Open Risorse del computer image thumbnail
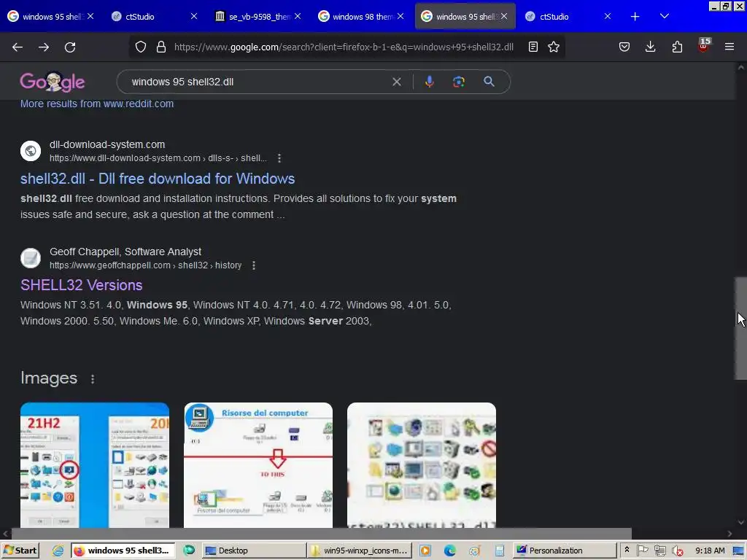The image size is (747, 560). (258, 465)
